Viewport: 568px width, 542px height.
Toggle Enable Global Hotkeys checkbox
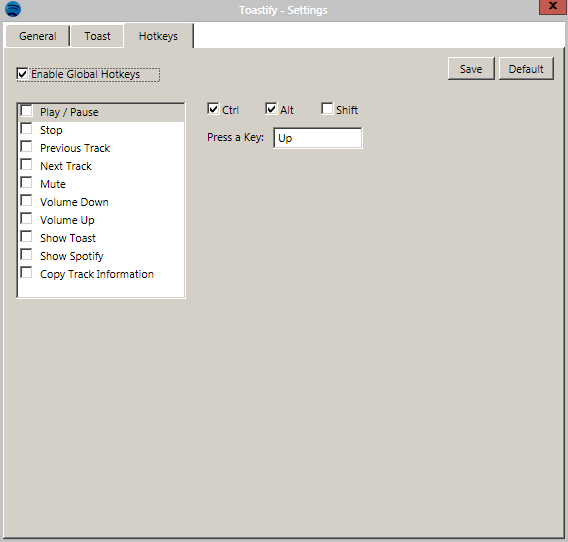pyautogui.click(x=22, y=74)
